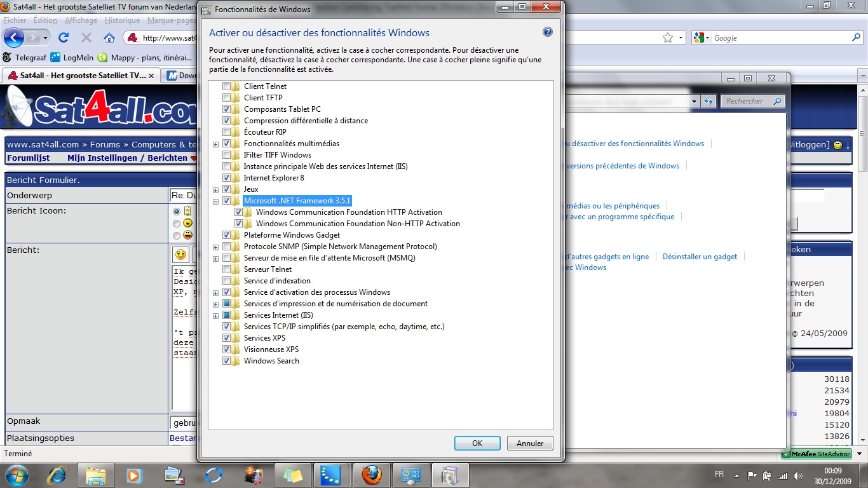Open Windows Explorer from the taskbar
Image resolution: width=868 pixels, height=488 pixels.
click(96, 475)
